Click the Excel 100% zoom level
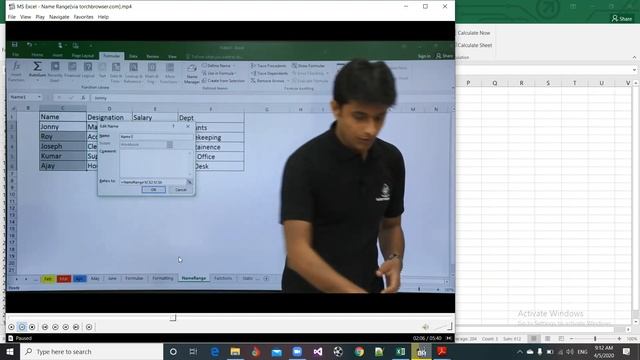Viewport: 640px width, 360px height. point(632,339)
